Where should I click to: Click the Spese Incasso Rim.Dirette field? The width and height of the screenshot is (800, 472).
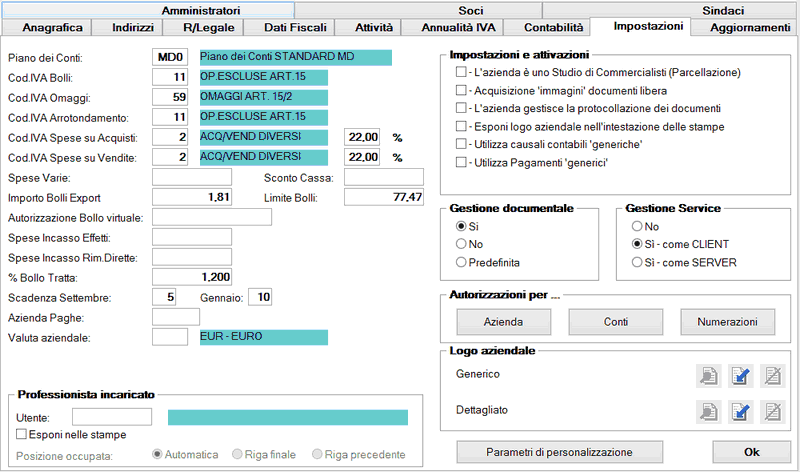(192, 257)
